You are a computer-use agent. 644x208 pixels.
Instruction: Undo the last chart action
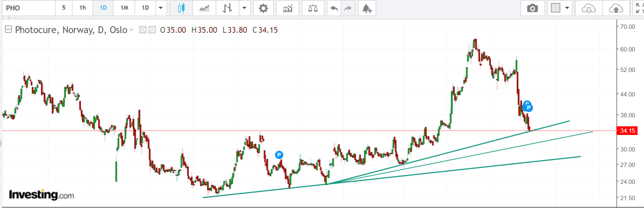tap(334, 8)
